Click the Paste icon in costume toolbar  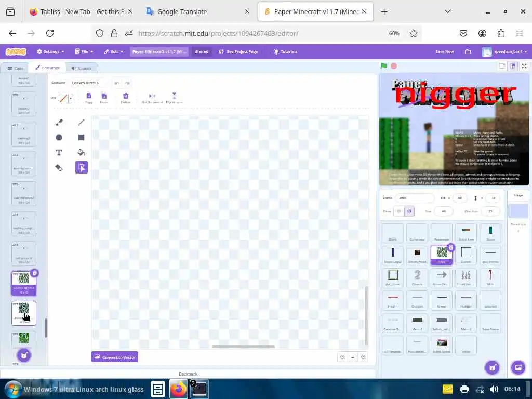(104, 98)
